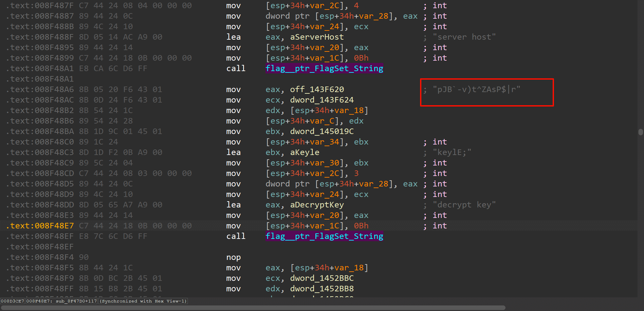Click vertical scrollbar thumb on right edge

point(641,132)
